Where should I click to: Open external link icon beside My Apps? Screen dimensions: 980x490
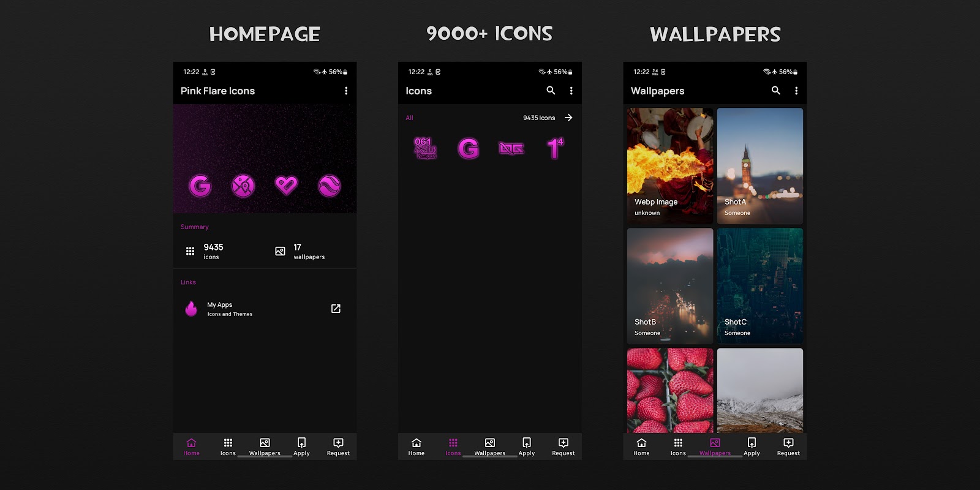pyautogui.click(x=336, y=309)
